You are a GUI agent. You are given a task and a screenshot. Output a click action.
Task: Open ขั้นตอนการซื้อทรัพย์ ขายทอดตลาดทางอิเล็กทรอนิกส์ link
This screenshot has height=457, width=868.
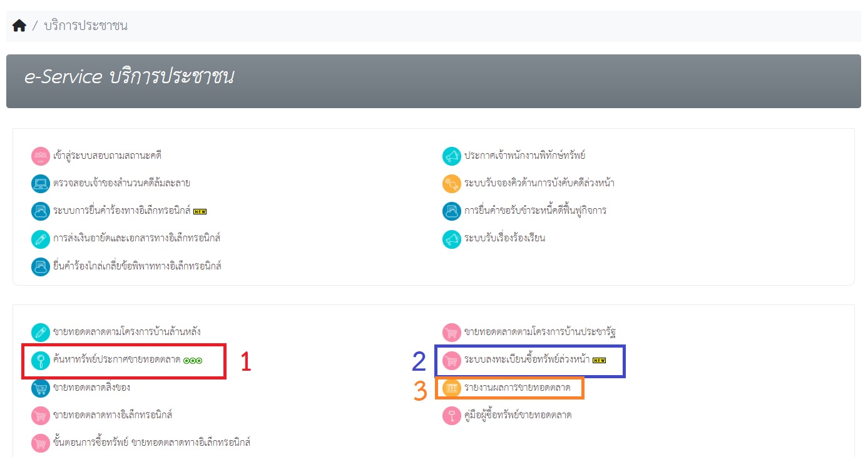[151, 443]
